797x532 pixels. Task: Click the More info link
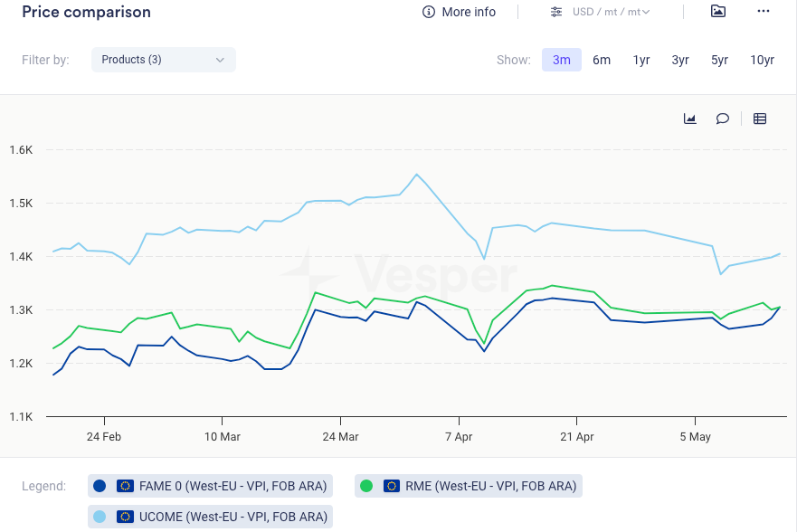point(469,12)
